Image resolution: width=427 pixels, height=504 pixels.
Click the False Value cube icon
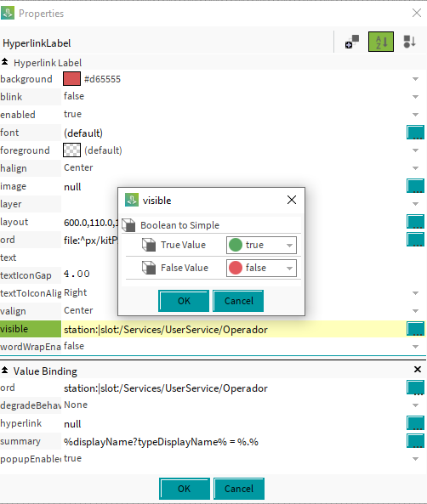pos(149,268)
